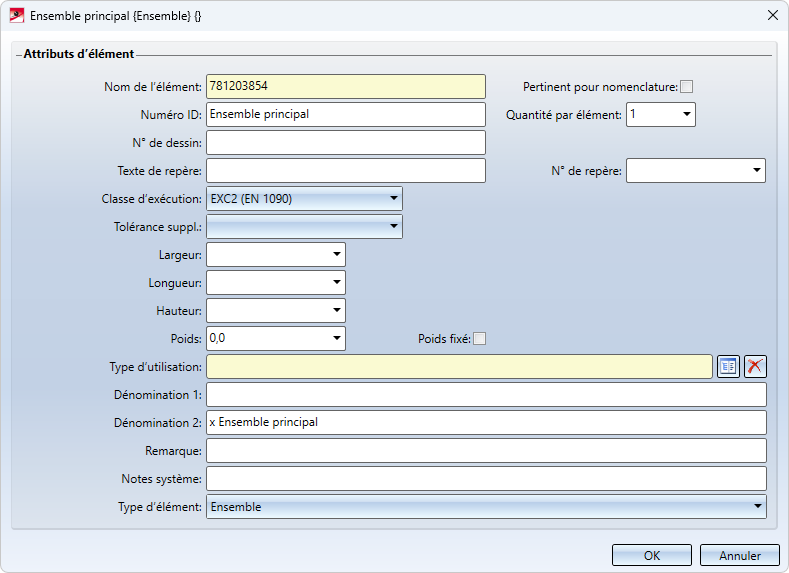Open the Largeur dropdown
This screenshot has width=789, height=573.
pyautogui.click(x=337, y=255)
